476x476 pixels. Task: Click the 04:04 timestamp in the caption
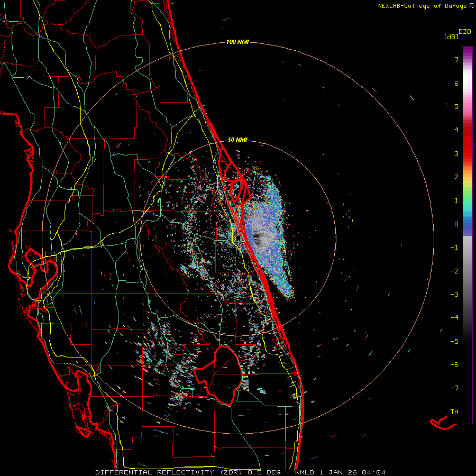(375, 472)
